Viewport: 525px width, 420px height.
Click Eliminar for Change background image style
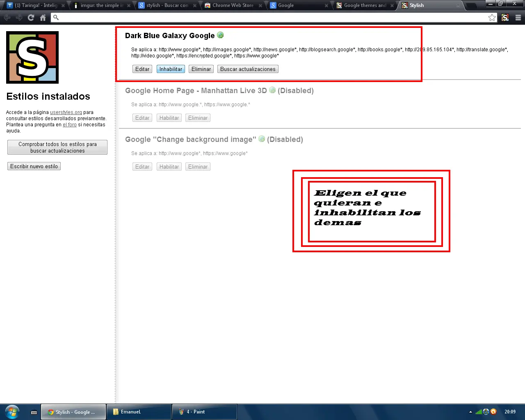coord(198,167)
